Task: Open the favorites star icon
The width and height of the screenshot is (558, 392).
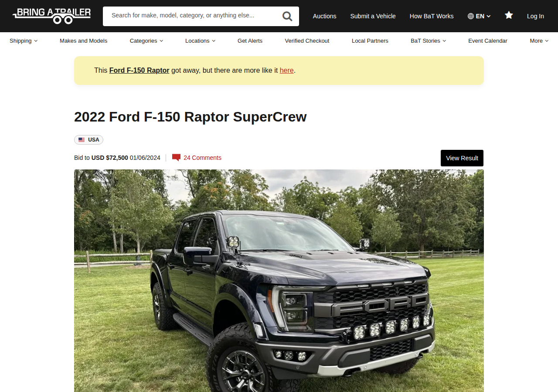Action: click(509, 15)
